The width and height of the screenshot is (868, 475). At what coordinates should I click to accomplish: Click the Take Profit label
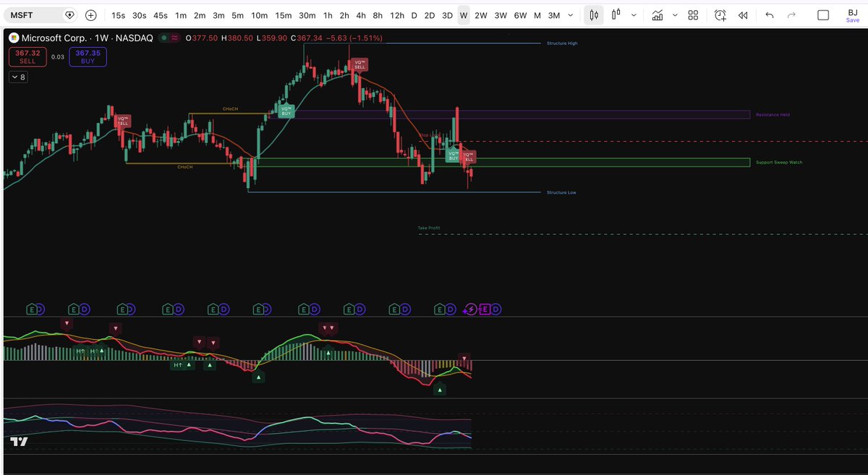[x=429, y=228]
